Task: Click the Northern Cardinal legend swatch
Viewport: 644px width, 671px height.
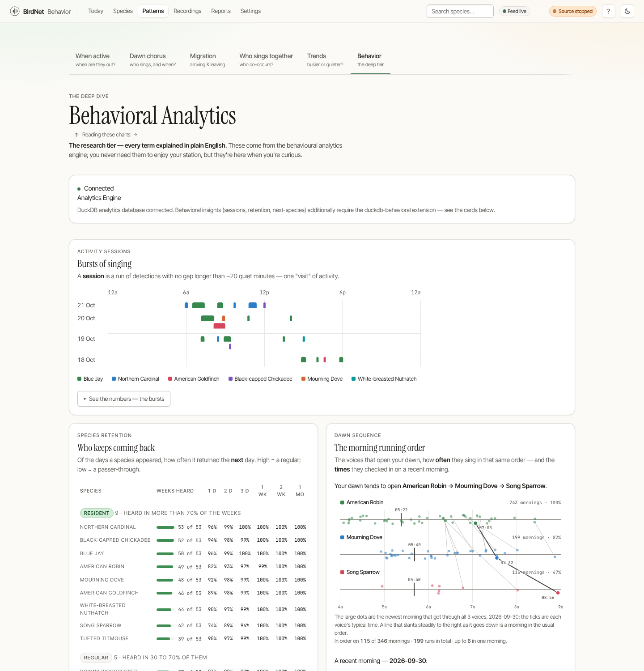Action: pyautogui.click(x=114, y=379)
